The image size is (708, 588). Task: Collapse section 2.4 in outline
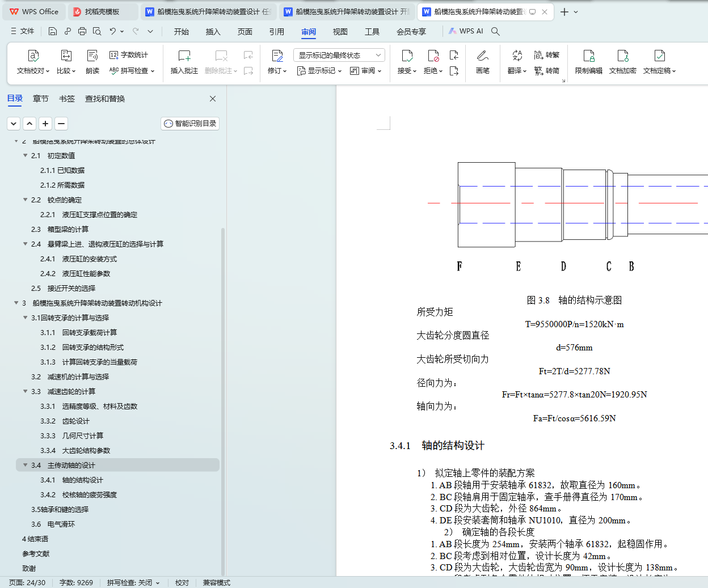pos(25,244)
